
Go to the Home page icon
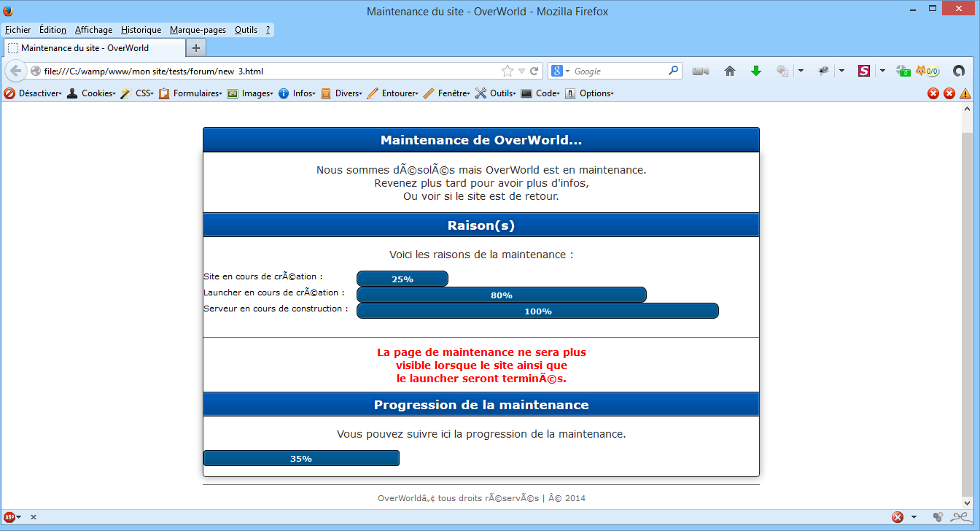click(730, 71)
